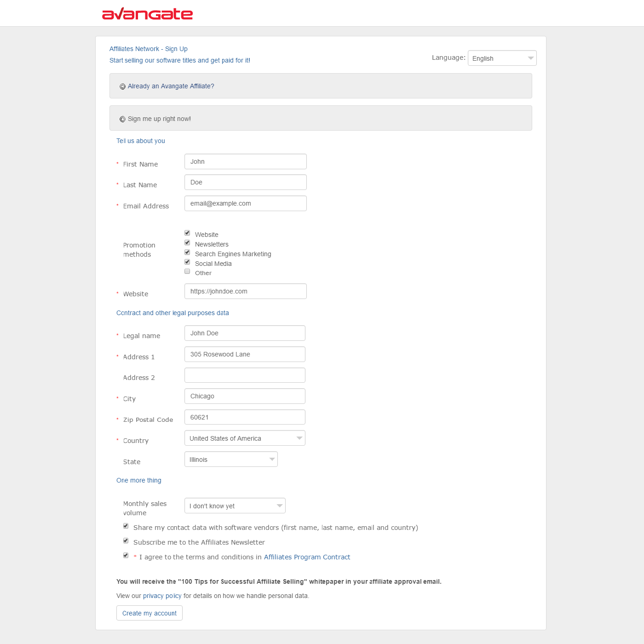Click the Avangate logo

[x=147, y=14]
